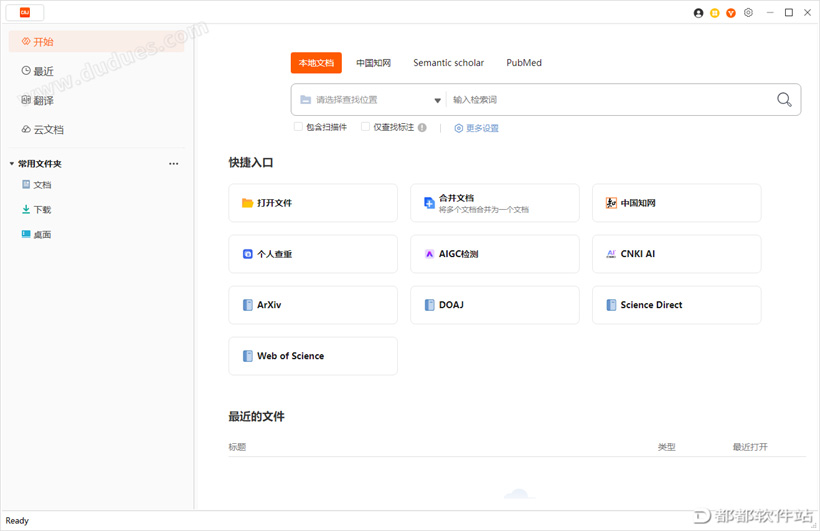Open the 更多设置 link

point(482,128)
